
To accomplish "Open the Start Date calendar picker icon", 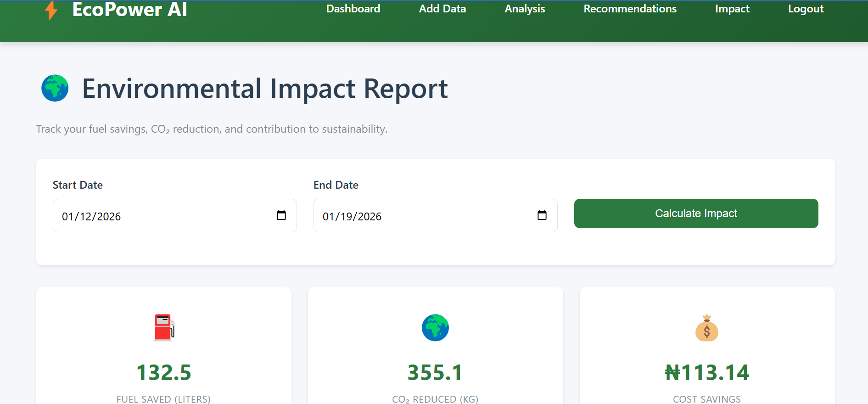I will point(281,215).
